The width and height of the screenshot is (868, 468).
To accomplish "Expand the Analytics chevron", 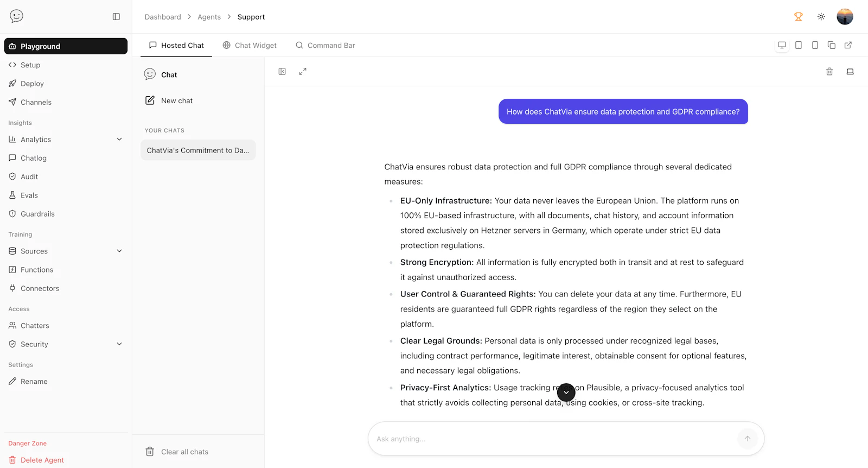I will (119, 140).
